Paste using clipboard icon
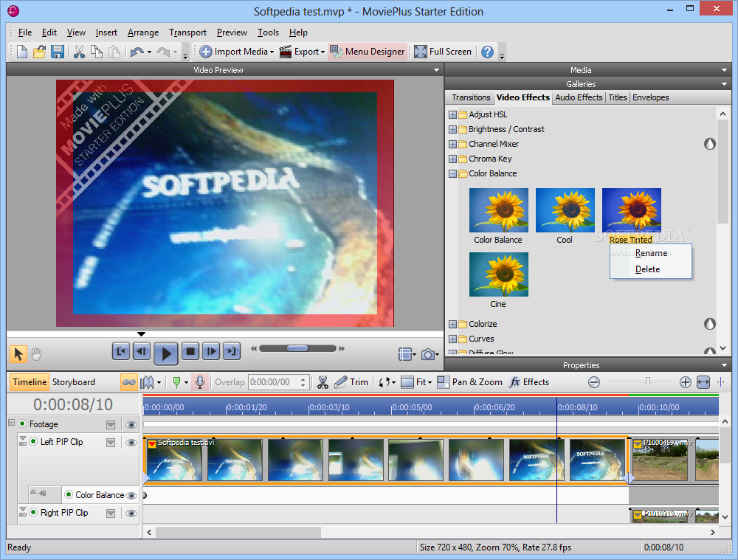 coord(114,52)
